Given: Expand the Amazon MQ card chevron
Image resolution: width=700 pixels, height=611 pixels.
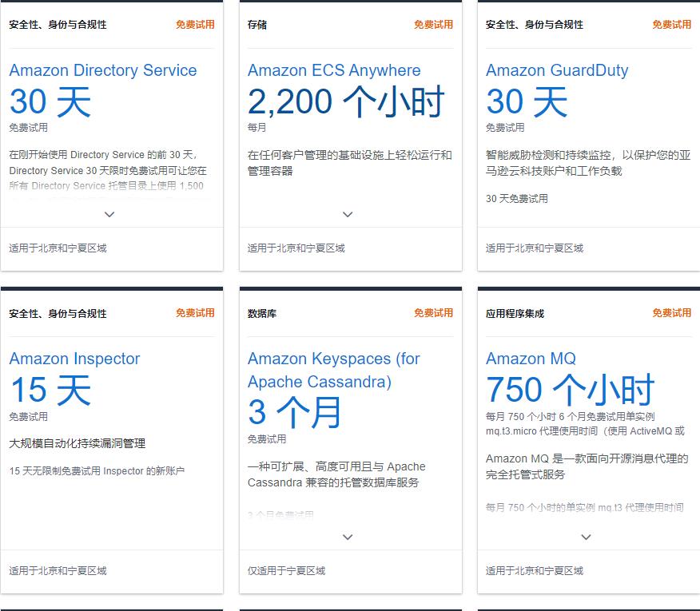Looking at the screenshot, I should [x=587, y=537].
